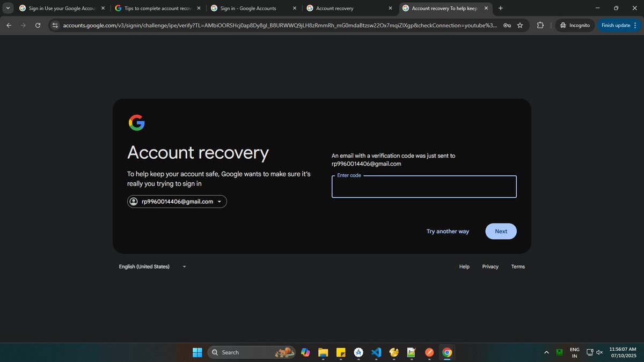Viewport: 644px width, 362px height.
Task: Close the 'Sign in Use your Google Account' tab
Action: [103, 8]
